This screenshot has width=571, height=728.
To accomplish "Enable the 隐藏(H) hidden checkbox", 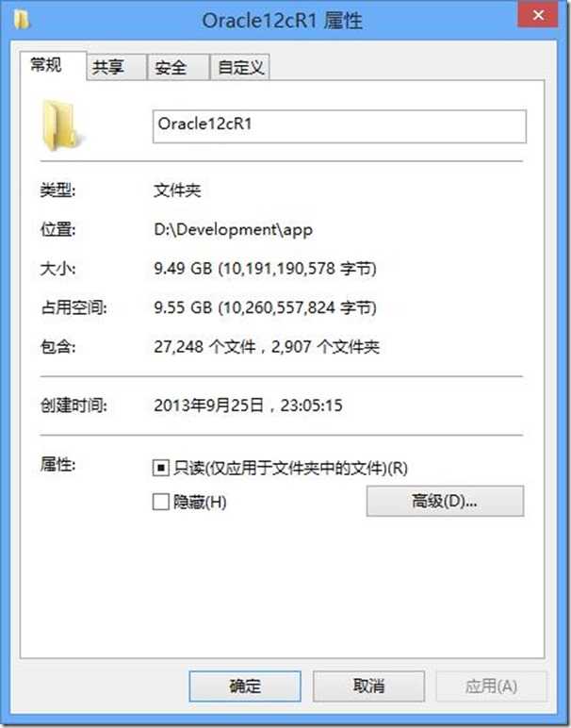I will point(160,502).
